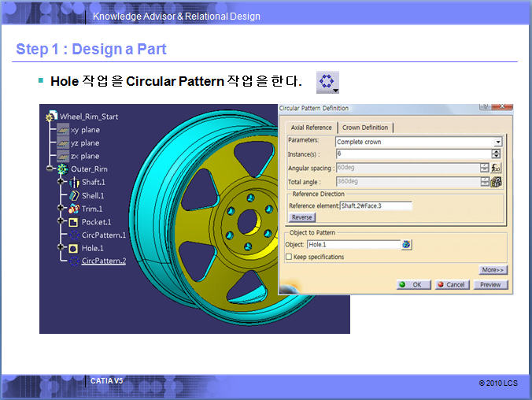This screenshot has width=532, height=400.
Task: Click the Reference element field Shaft.2
Action: (376, 206)
